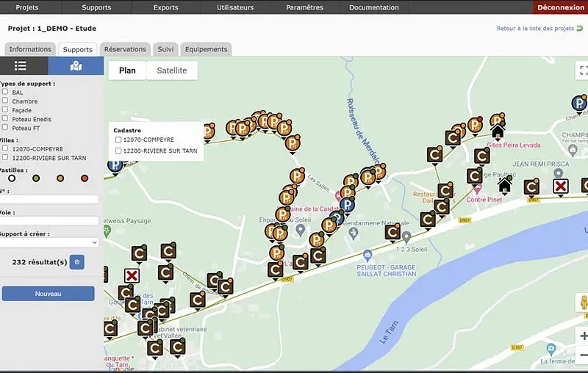
Task: Follow Retour à la liste des projets link
Action: point(535,28)
